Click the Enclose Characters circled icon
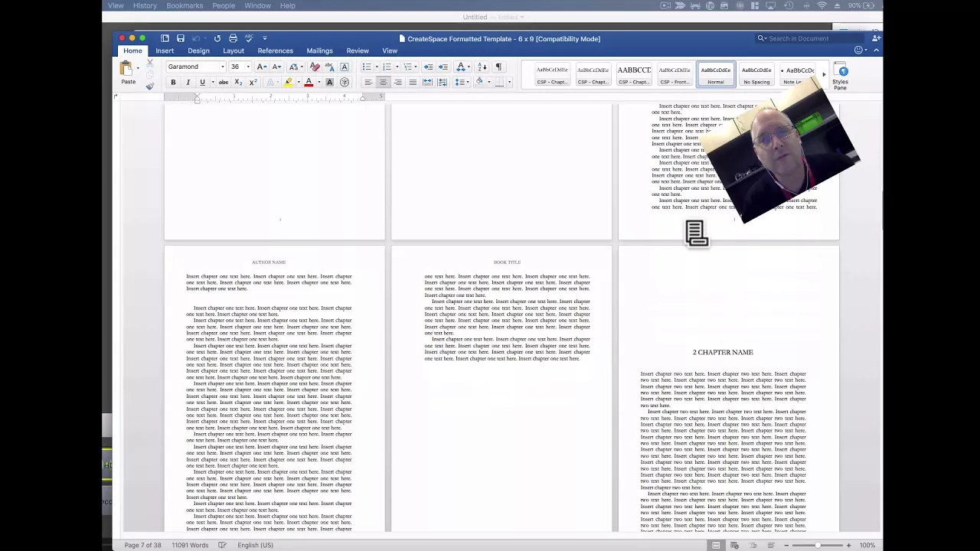 coord(345,82)
